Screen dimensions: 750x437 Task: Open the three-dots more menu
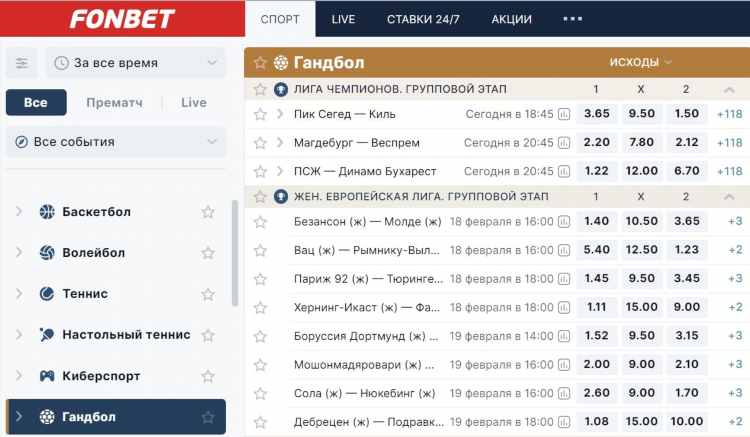tap(573, 19)
